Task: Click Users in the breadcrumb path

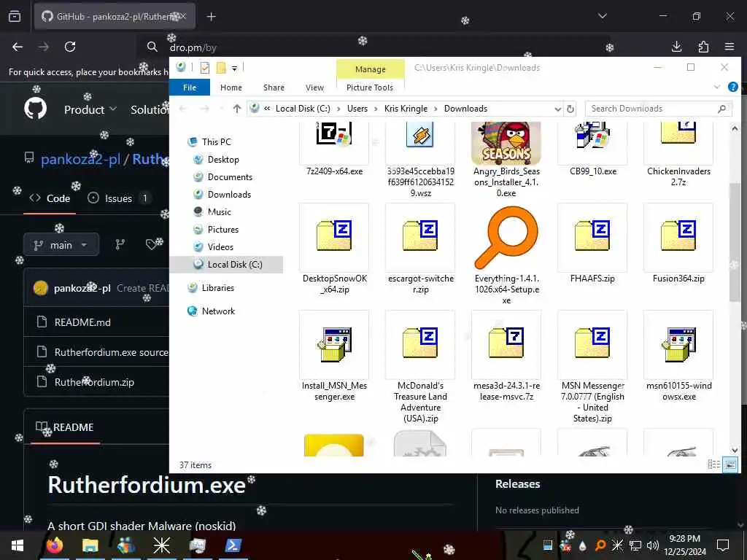Action: (x=357, y=109)
